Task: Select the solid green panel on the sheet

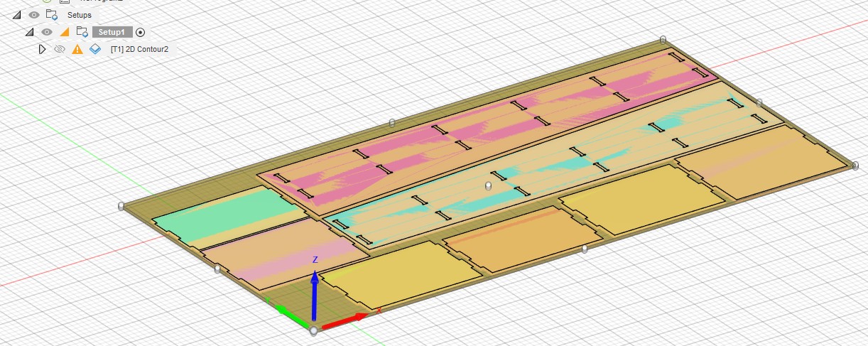Action: pyautogui.click(x=213, y=212)
